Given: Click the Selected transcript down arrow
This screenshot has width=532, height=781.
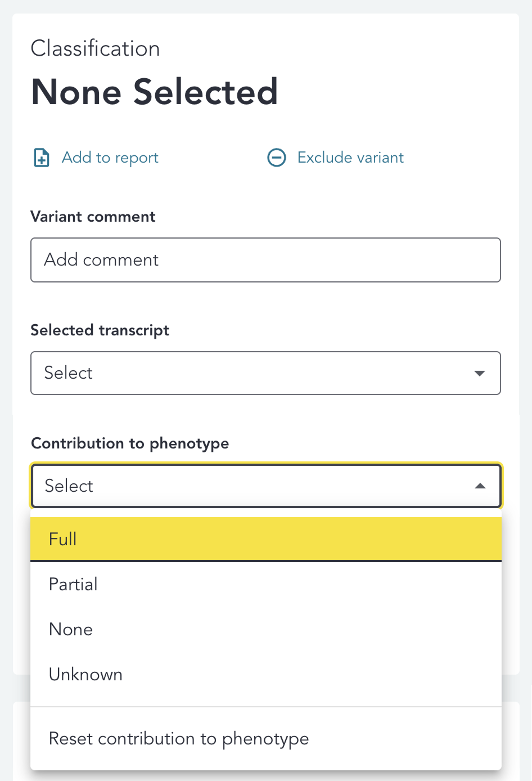Looking at the screenshot, I should click(x=480, y=373).
